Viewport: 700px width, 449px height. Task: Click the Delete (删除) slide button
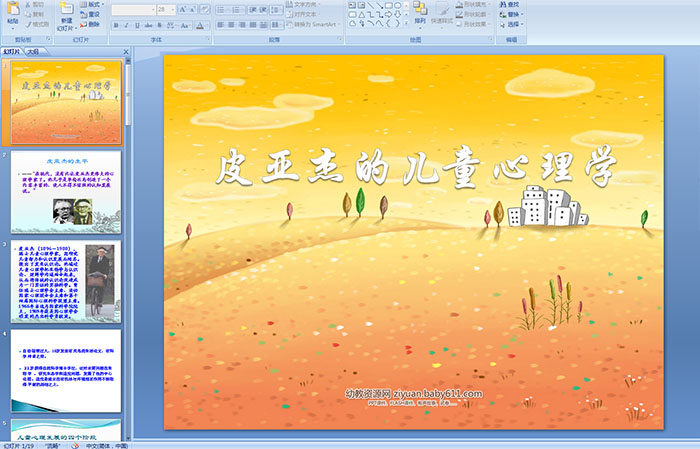(x=89, y=24)
